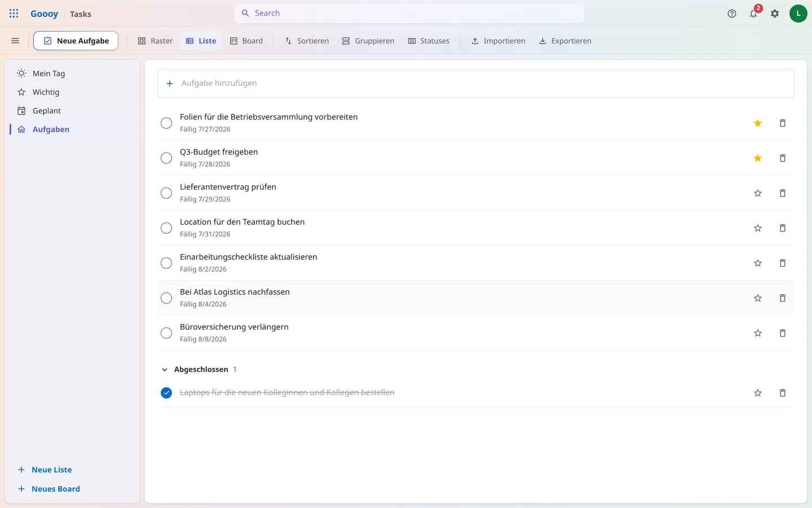Click Exportieren in the toolbar

tap(565, 41)
